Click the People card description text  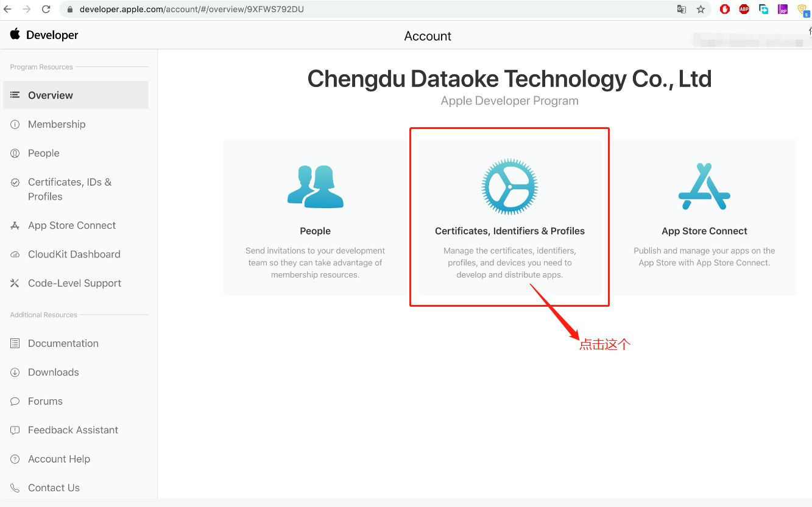315,263
